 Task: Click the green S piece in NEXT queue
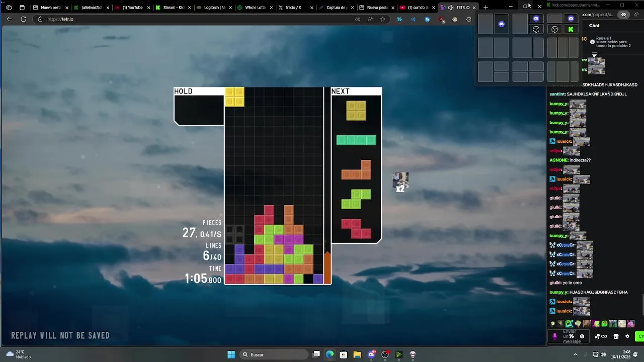click(x=356, y=199)
